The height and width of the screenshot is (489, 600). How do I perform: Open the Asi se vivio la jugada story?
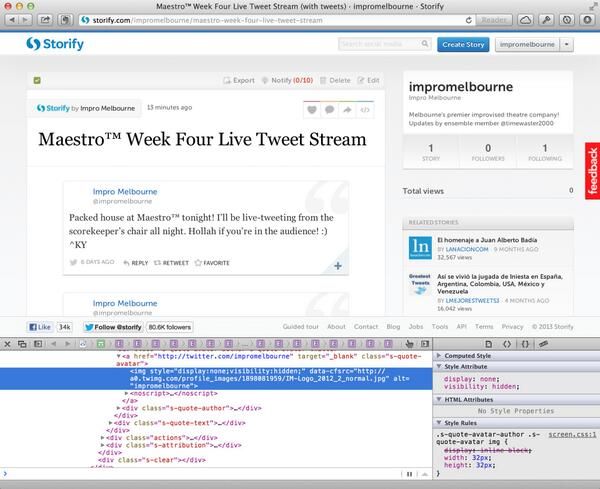click(x=500, y=284)
